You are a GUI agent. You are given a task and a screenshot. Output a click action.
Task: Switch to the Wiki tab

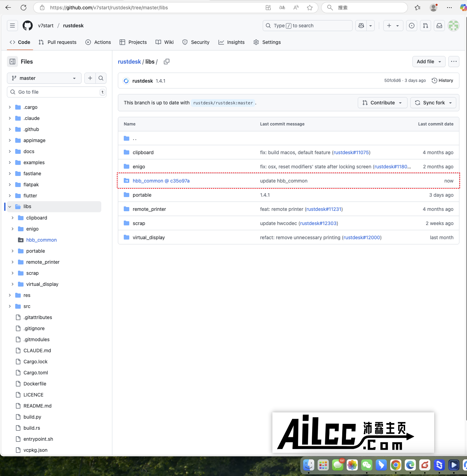165,42
